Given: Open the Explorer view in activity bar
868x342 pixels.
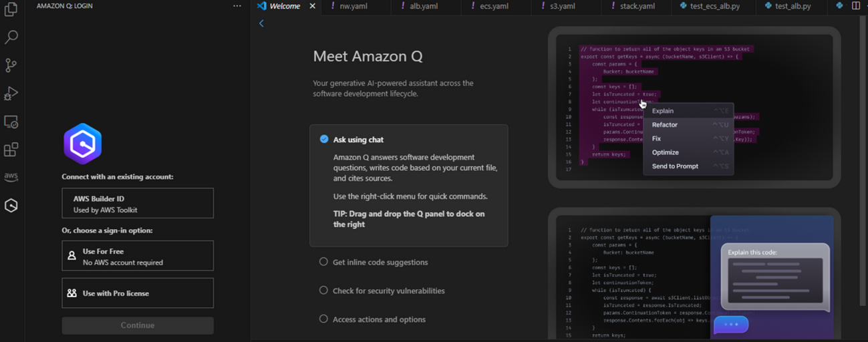Looking at the screenshot, I should point(11,9).
